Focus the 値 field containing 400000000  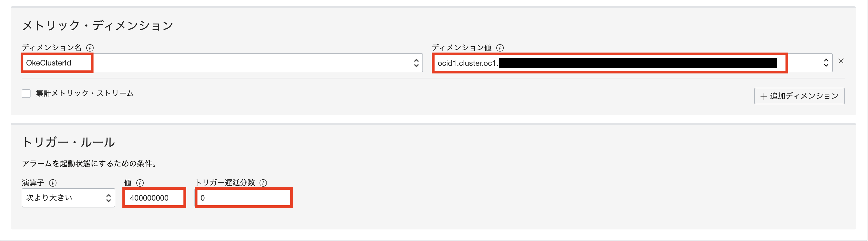point(154,198)
